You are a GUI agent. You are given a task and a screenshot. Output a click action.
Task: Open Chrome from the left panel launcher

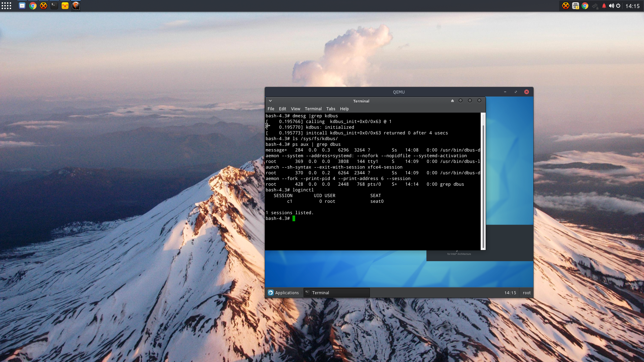(x=33, y=6)
